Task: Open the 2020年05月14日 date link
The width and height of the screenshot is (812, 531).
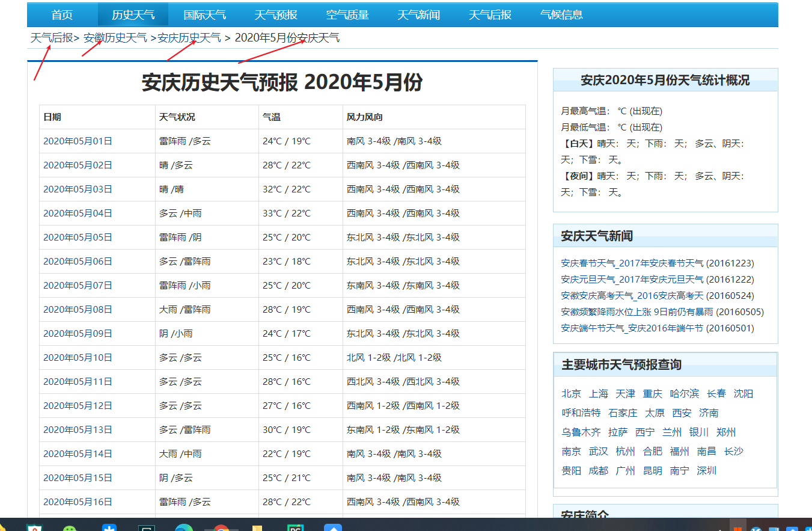Action: 78,454
